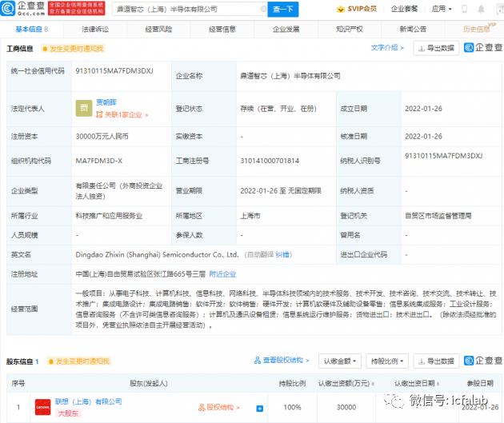The image size is (504, 423).
Task: Click 工商注册号 value 310141000701814
Action: 270,161
